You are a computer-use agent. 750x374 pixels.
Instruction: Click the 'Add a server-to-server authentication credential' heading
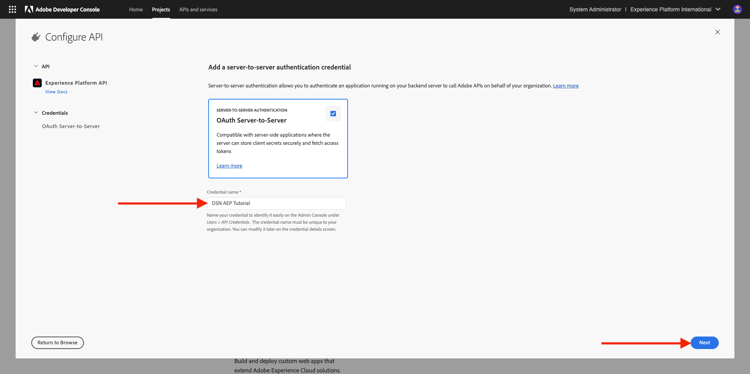click(x=280, y=67)
